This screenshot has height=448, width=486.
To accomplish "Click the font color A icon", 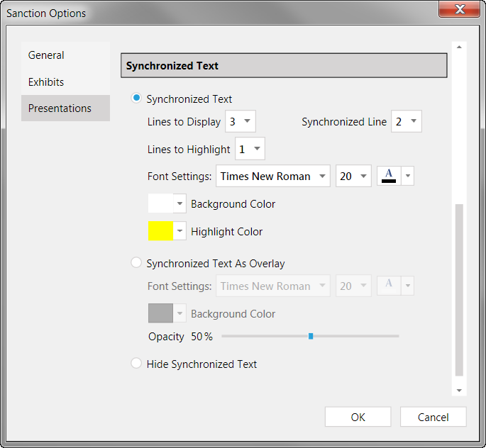I will tap(389, 176).
